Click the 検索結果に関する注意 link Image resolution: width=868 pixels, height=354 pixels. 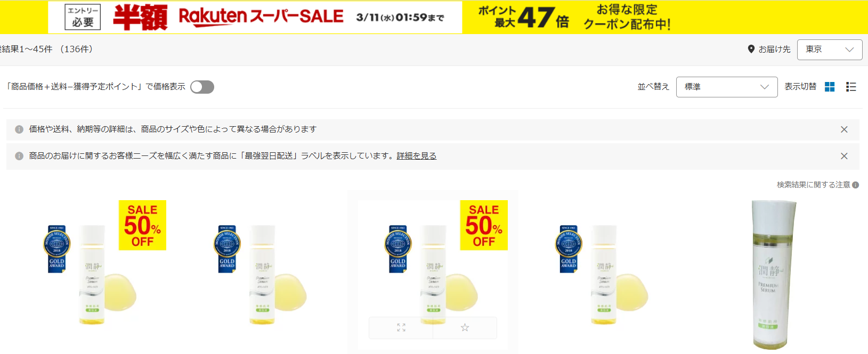pos(813,185)
